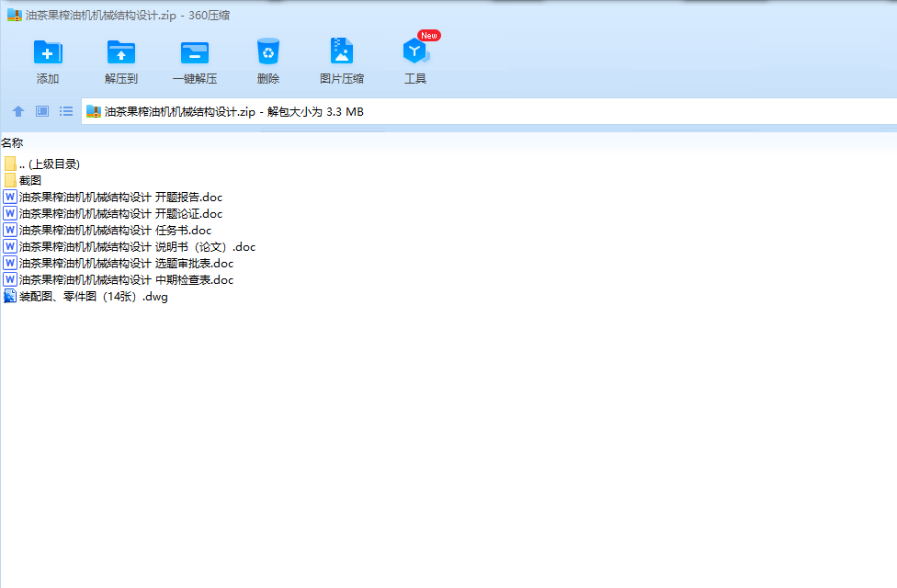Select 油茶果榨油机机械结构设计 说明书（论文）.doc
This screenshot has height=588, width=897.
[x=137, y=247]
